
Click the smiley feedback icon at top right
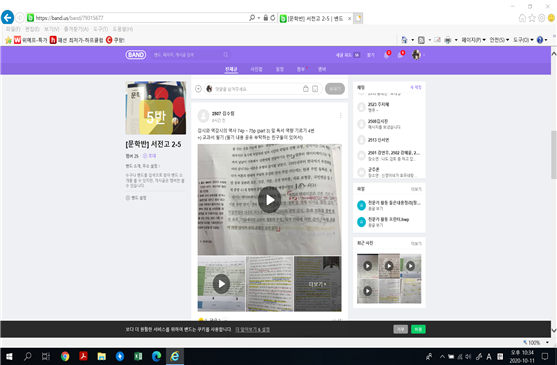(551, 18)
